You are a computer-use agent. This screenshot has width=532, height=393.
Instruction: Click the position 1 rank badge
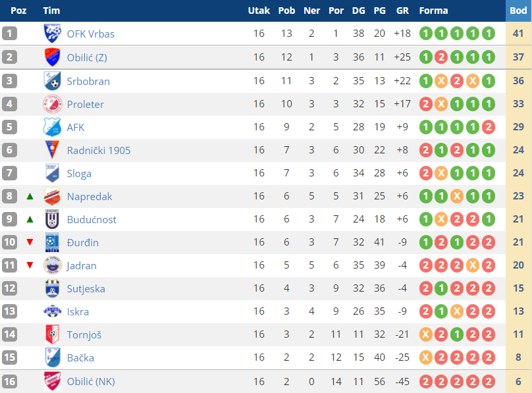click(9, 34)
